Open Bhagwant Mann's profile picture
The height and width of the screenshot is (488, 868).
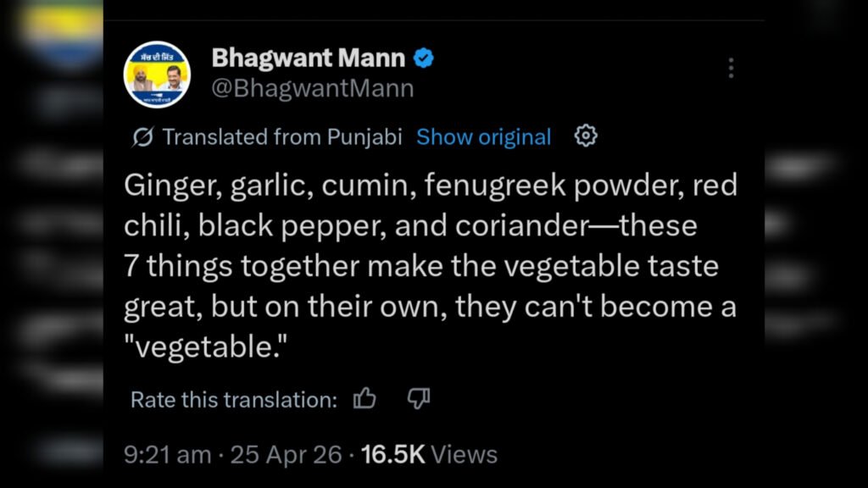click(157, 73)
